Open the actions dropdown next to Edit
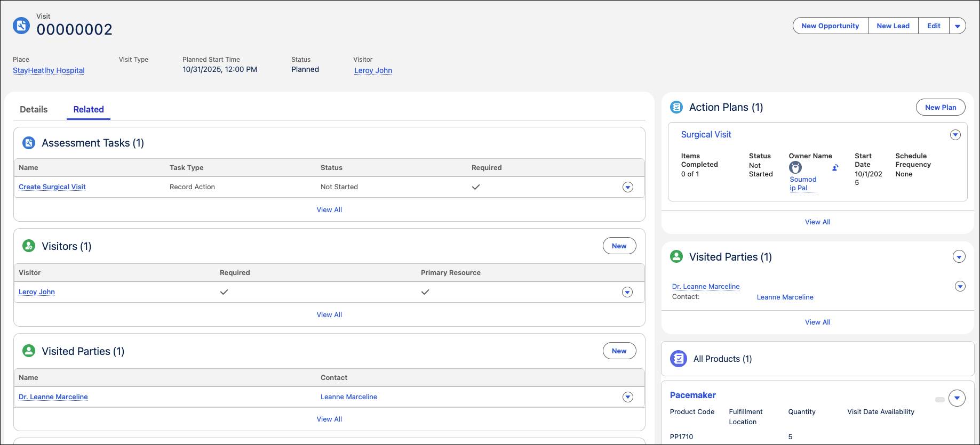 point(958,26)
